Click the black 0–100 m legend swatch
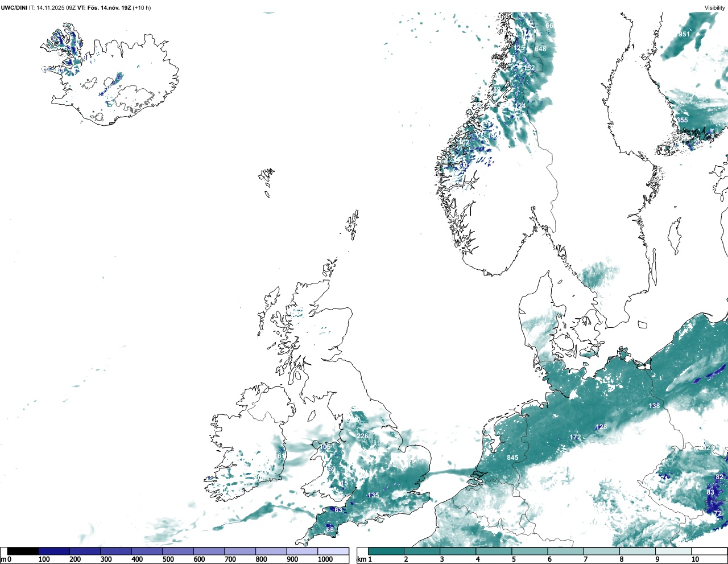The height and width of the screenshot is (564, 728). (x=23, y=551)
